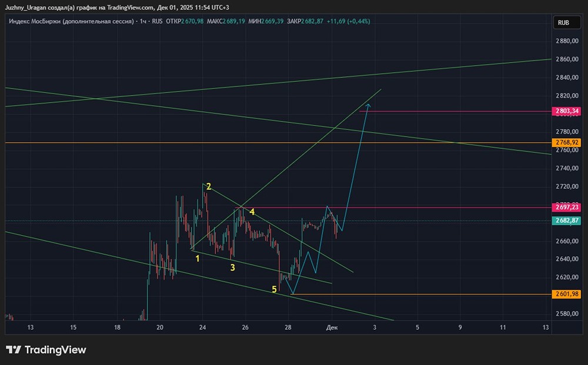The height and width of the screenshot is (365, 588).
Task: Click the TradingView wordmark at bottom
Action: click(x=57, y=349)
